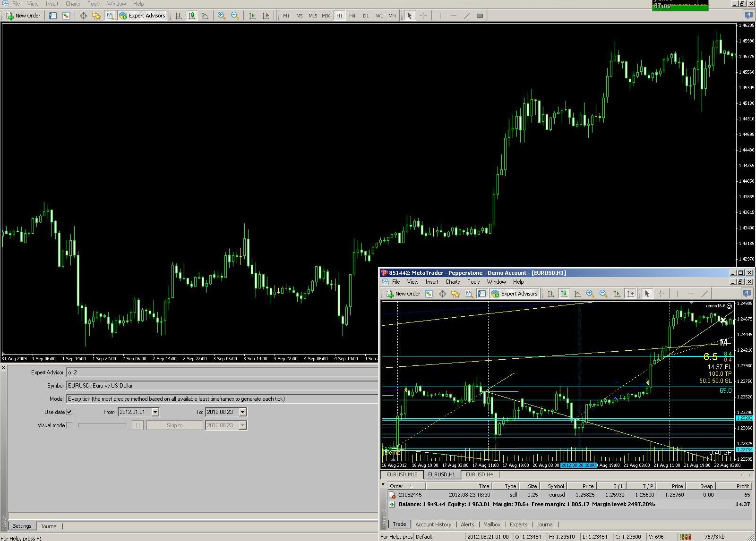Open the To date dropdown
Image resolution: width=756 pixels, height=541 pixels.
pyautogui.click(x=242, y=412)
